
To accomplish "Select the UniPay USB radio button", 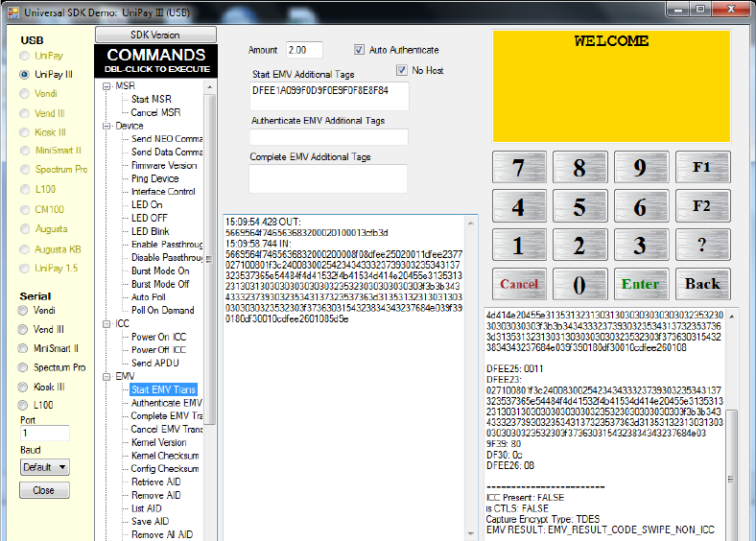I will (24, 56).
